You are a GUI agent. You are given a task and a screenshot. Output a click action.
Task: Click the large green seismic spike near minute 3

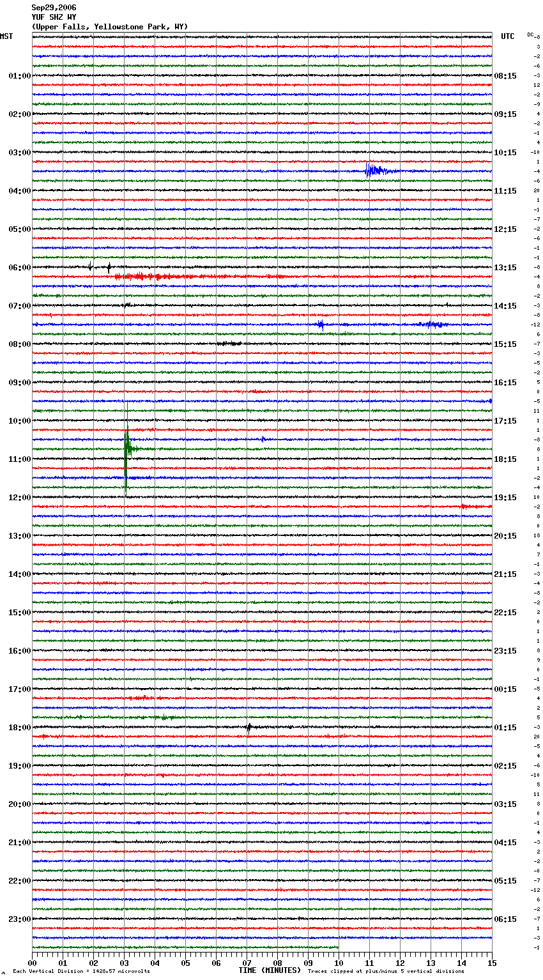point(127,449)
